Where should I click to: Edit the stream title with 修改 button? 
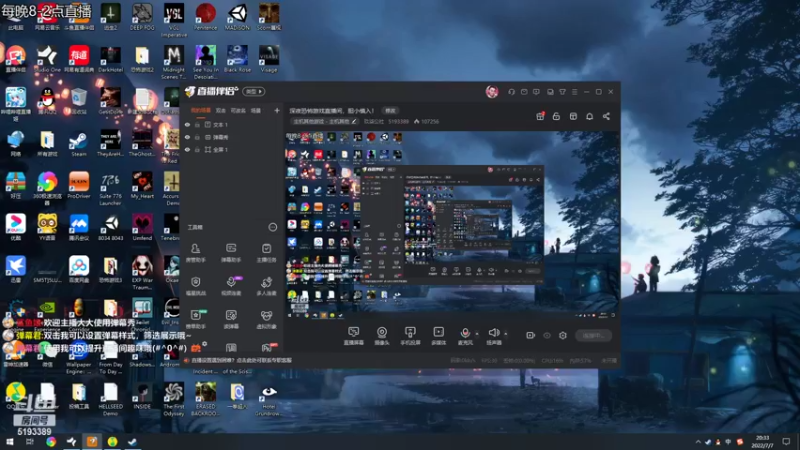pyautogui.click(x=390, y=110)
